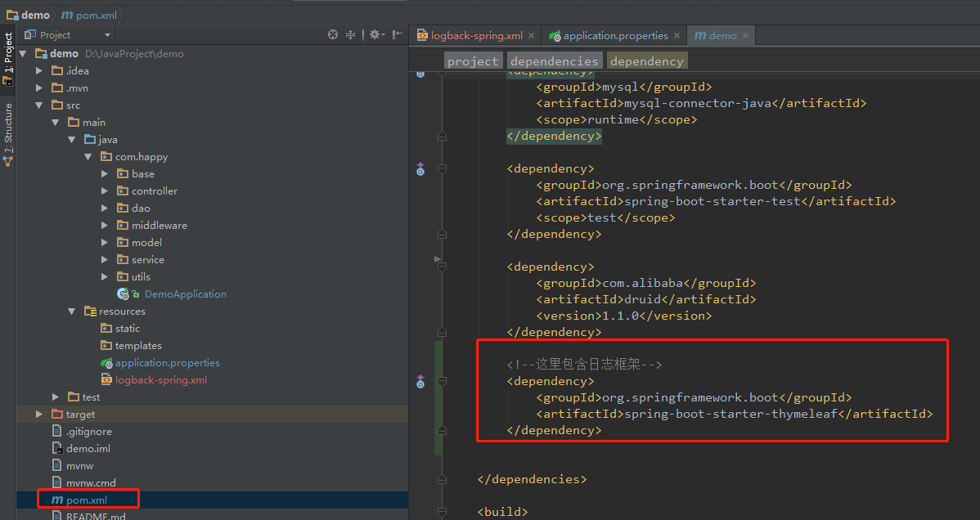Fold the build tag block
The width and height of the screenshot is (980, 520).
[x=442, y=512]
